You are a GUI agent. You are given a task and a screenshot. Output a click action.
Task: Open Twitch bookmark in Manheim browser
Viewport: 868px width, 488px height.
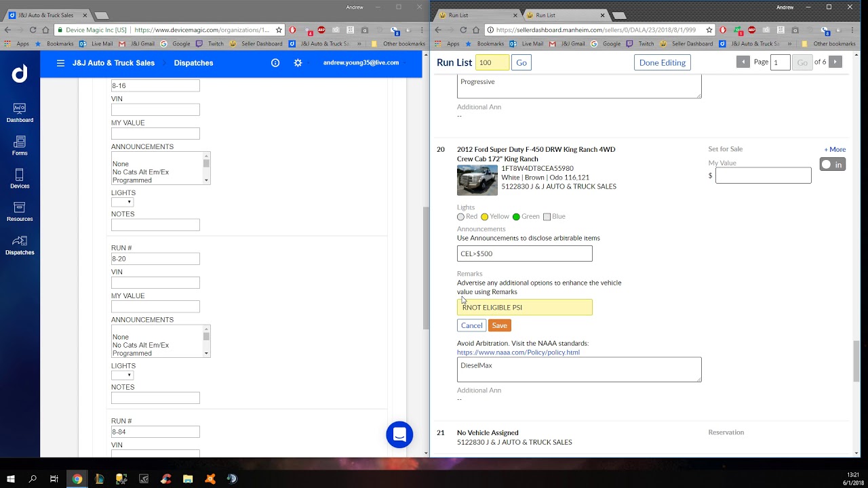(640, 44)
